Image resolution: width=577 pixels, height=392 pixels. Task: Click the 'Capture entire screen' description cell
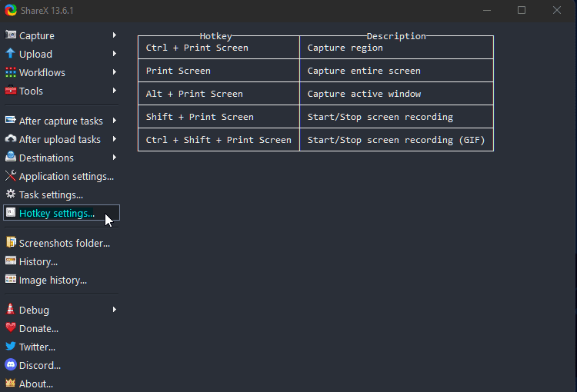[x=397, y=71]
